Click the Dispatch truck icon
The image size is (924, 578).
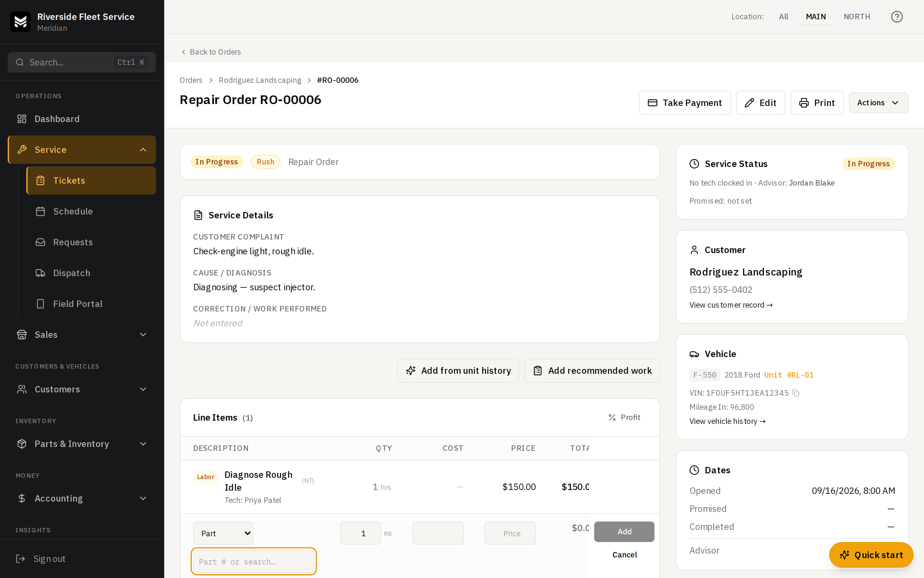coord(40,273)
